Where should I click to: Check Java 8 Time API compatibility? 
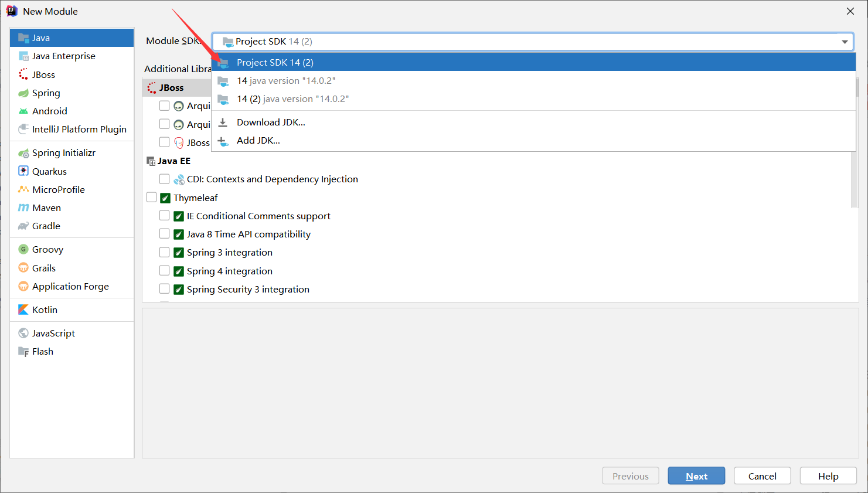pyautogui.click(x=165, y=234)
